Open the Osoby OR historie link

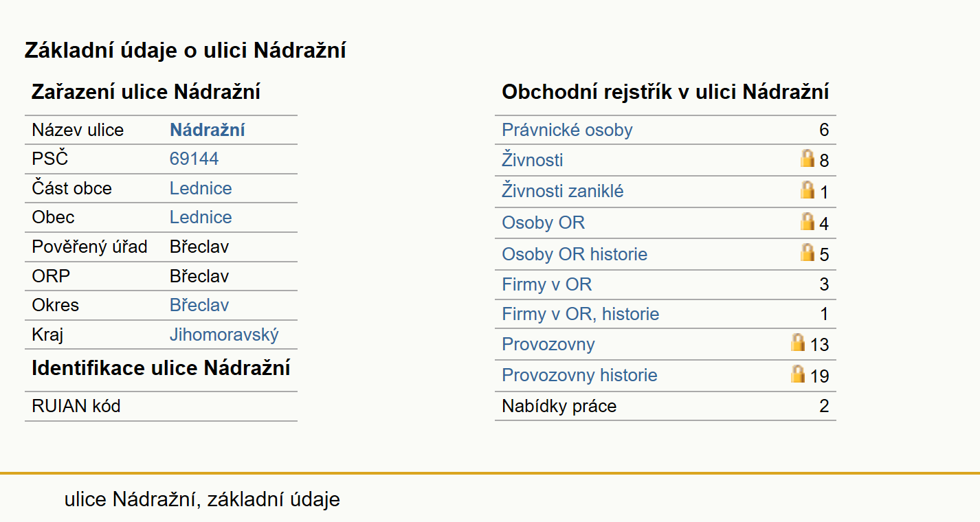(575, 254)
